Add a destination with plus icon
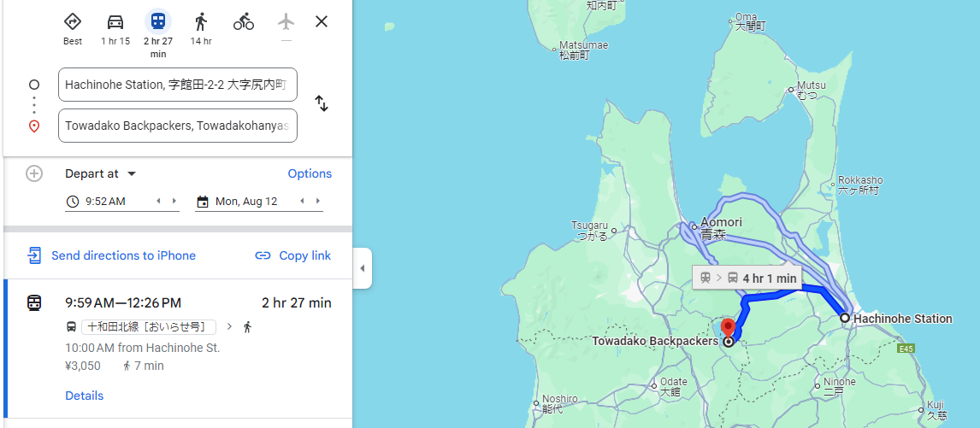The width and height of the screenshot is (980, 428). pos(33,173)
